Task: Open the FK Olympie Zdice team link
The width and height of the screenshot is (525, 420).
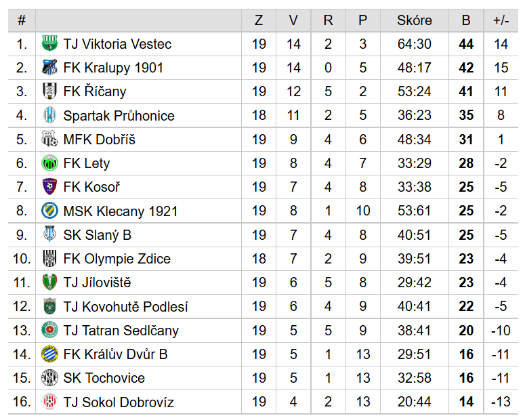Action: pos(117,259)
